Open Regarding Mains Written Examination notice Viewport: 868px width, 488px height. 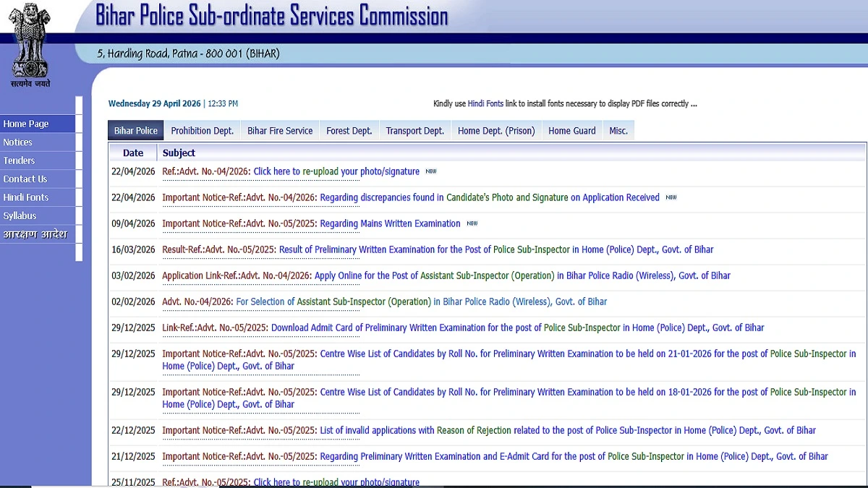(x=390, y=224)
